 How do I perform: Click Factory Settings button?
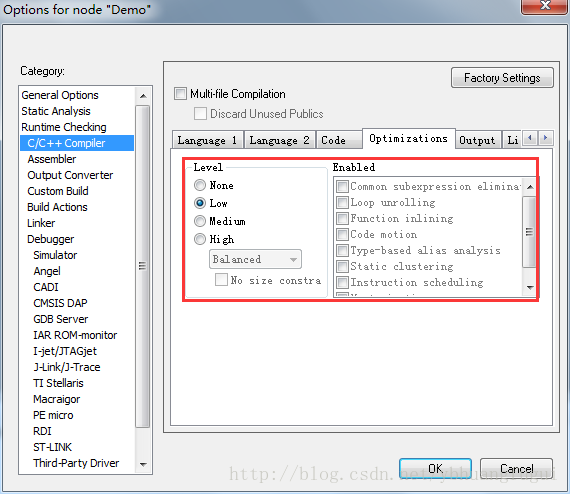(502, 78)
